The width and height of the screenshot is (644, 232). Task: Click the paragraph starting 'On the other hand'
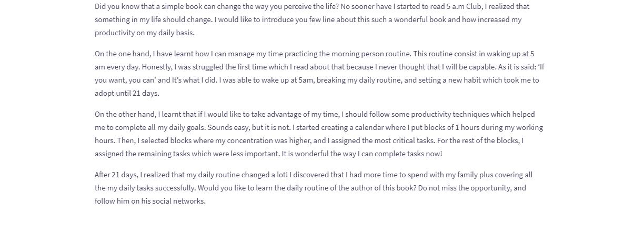[319, 134]
